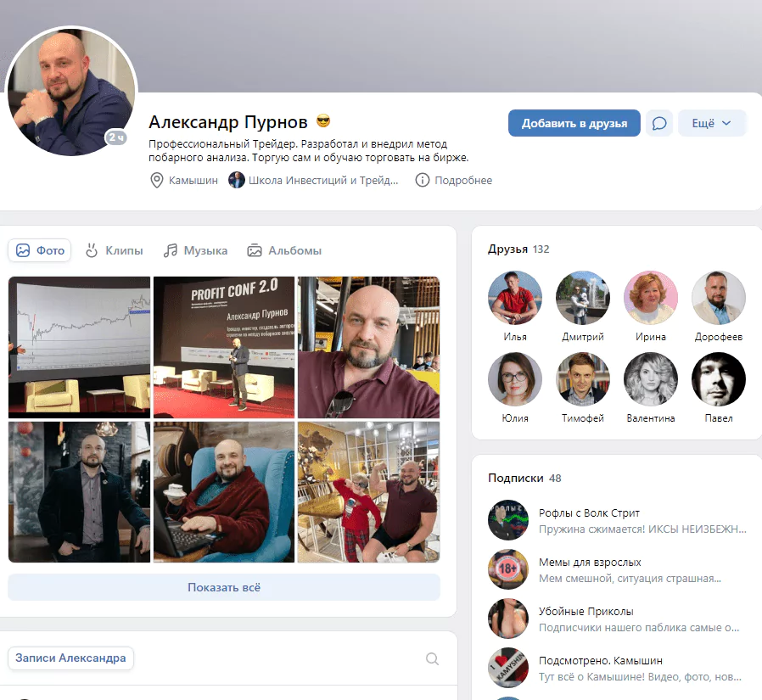This screenshot has width=762, height=700.
Task: Open the trading chart presentation photo
Action: (x=79, y=347)
